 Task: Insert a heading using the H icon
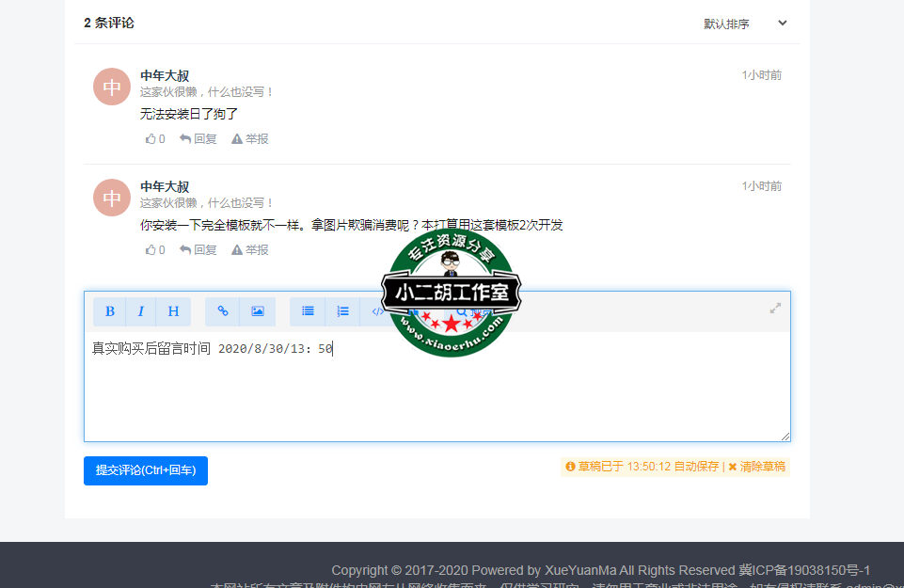pyautogui.click(x=173, y=311)
